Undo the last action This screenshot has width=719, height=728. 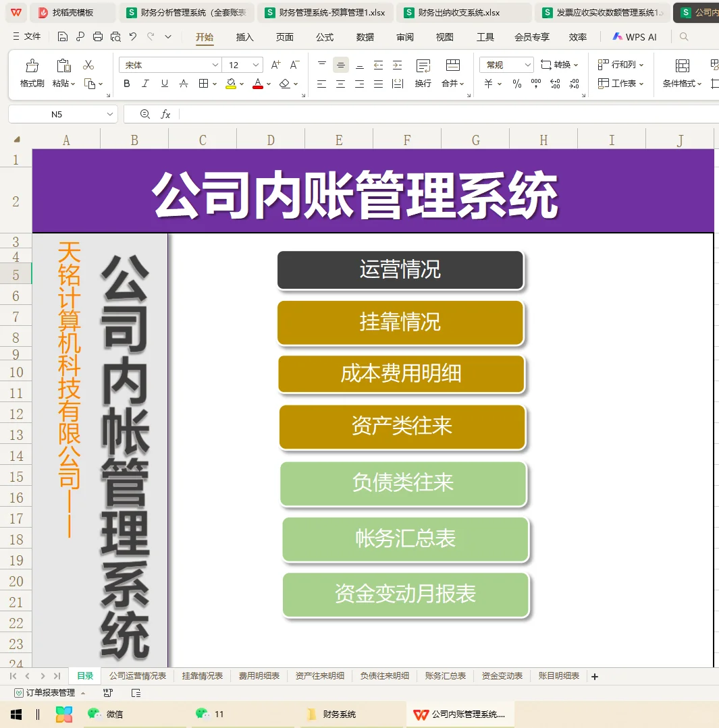pyautogui.click(x=133, y=37)
